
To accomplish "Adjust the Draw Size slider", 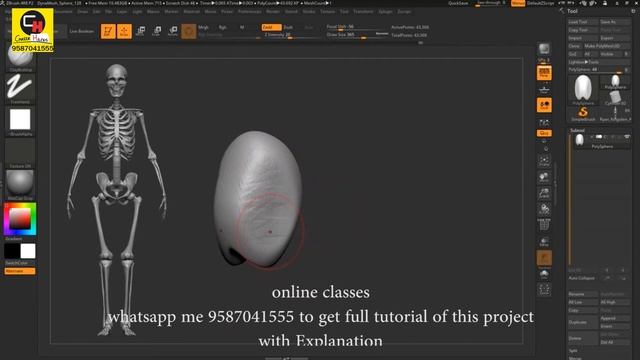I will 357,35.
